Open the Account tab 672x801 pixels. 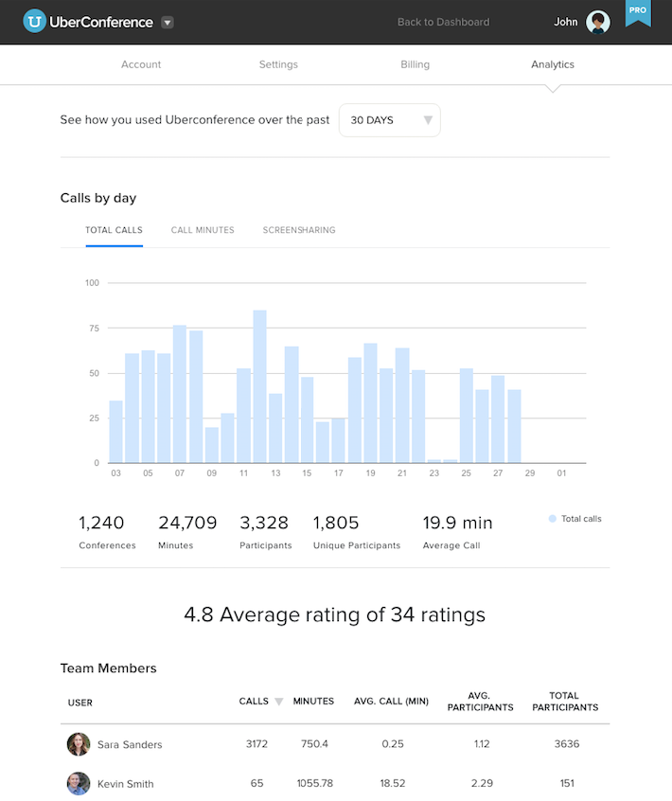coord(141,64)
